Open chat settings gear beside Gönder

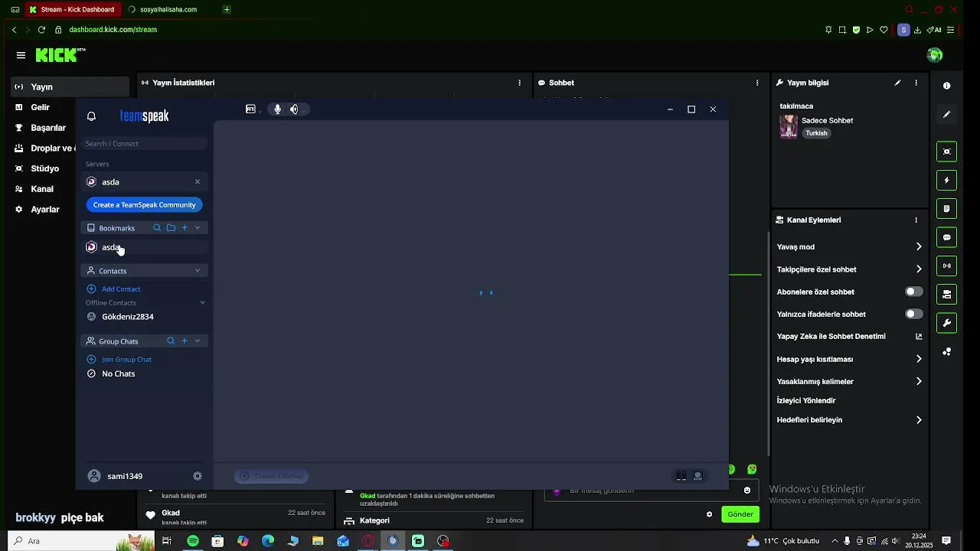(709, 514)
